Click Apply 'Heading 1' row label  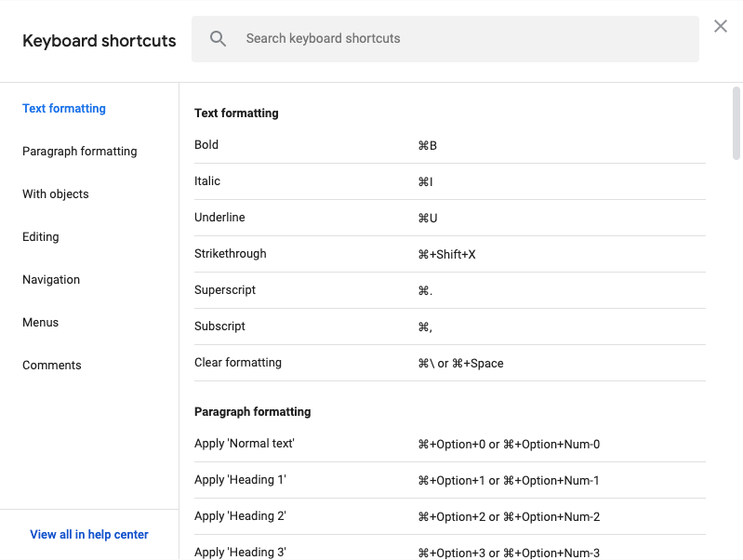point(240,480)
